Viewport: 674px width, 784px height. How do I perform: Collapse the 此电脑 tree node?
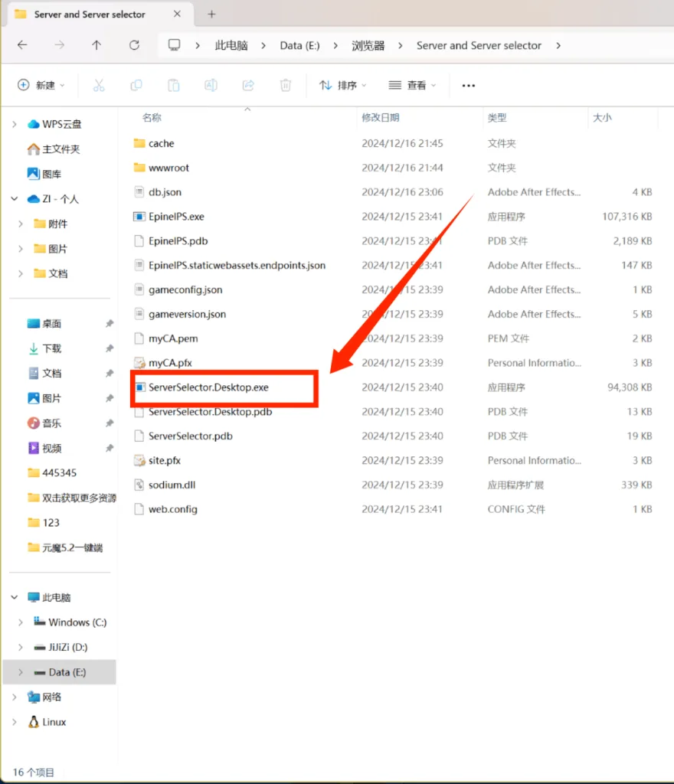click(x=15, y=597)
